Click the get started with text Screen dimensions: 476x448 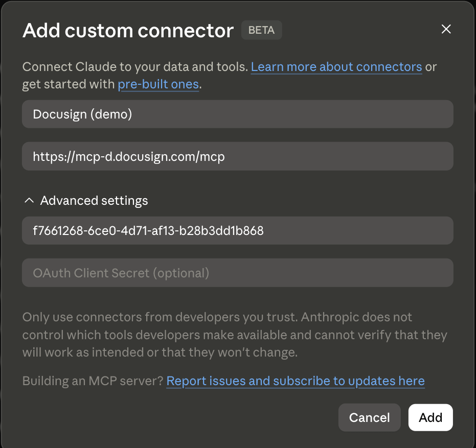click(69, 84)
